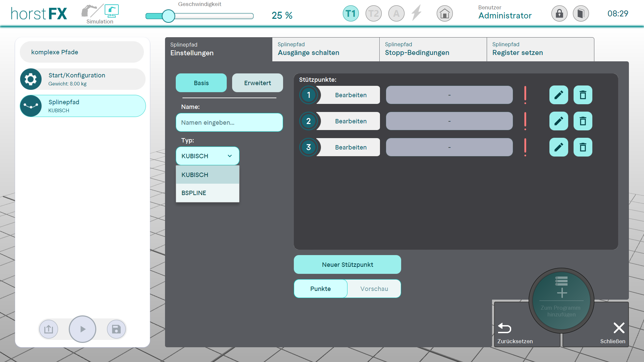The width and height of the screenshot is (644, 362).
Task: Select KUBISCH option in the list
Action: coord(207,175)
